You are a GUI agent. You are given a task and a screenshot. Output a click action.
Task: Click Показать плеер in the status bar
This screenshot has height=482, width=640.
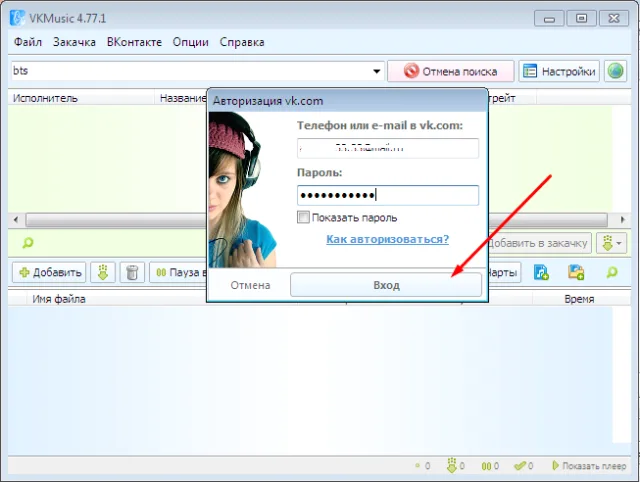589,466
